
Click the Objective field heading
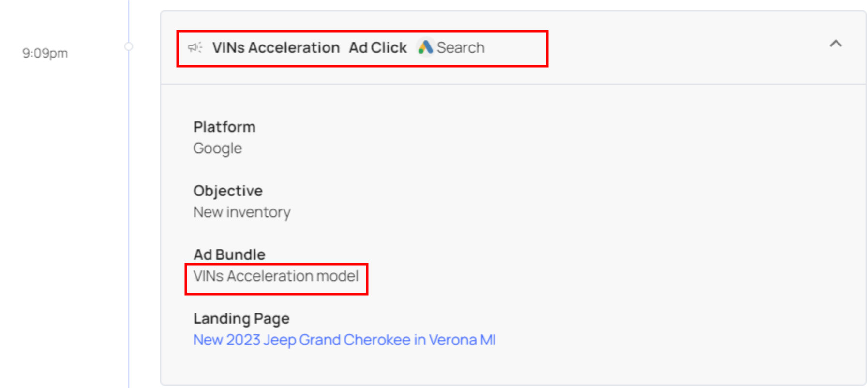click(x=227, y=191)
